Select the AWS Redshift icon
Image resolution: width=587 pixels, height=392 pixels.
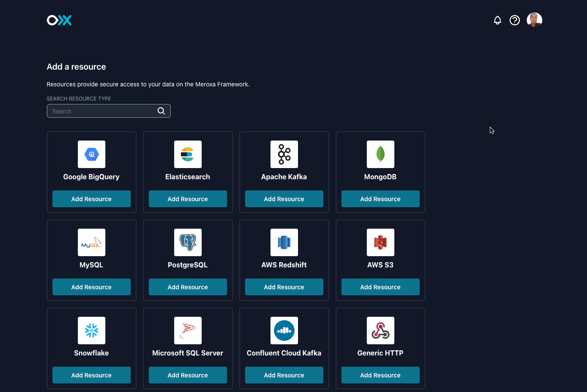coord(284,242)
